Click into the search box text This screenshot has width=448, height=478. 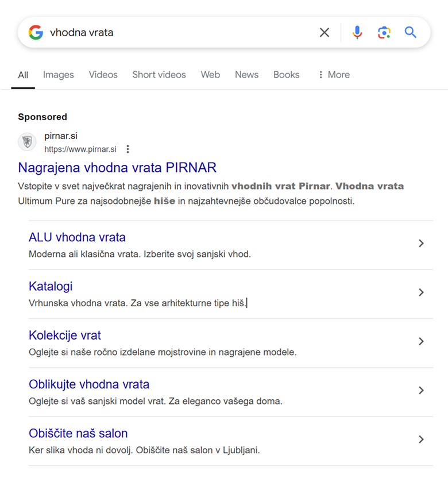pos(82,32)
